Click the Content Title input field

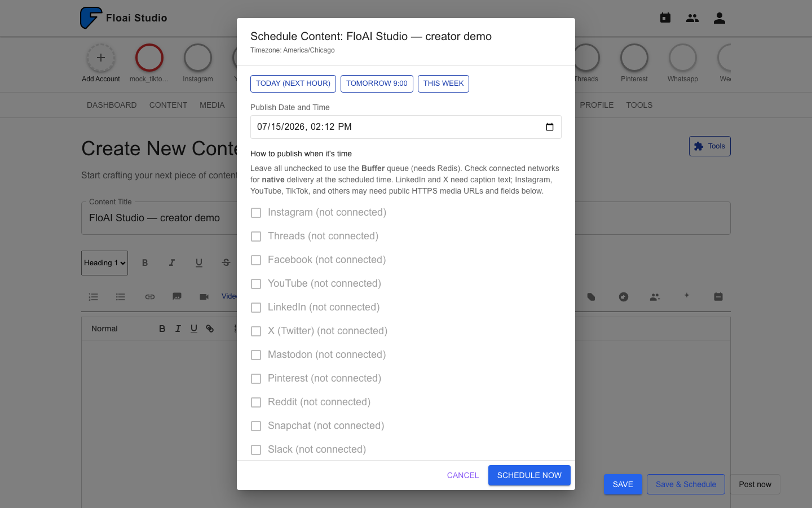pyautogui.click(x=406, y=218)
